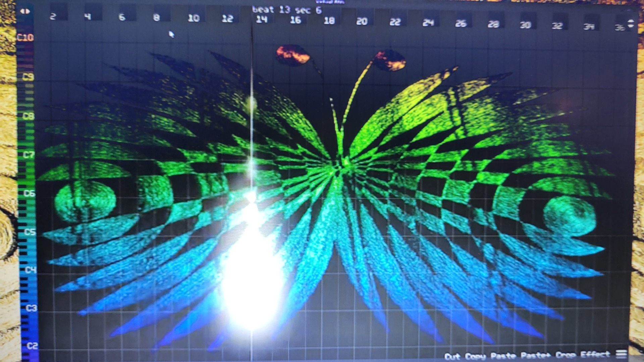Jump to beat 26 on the timeline
Screen dimensions: 644x362
point(461,23)
